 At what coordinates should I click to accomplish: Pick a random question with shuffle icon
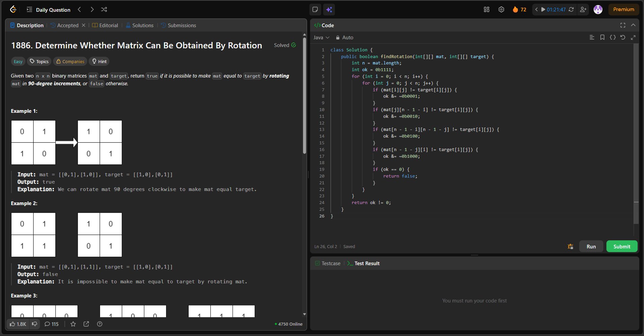point(104,9)
